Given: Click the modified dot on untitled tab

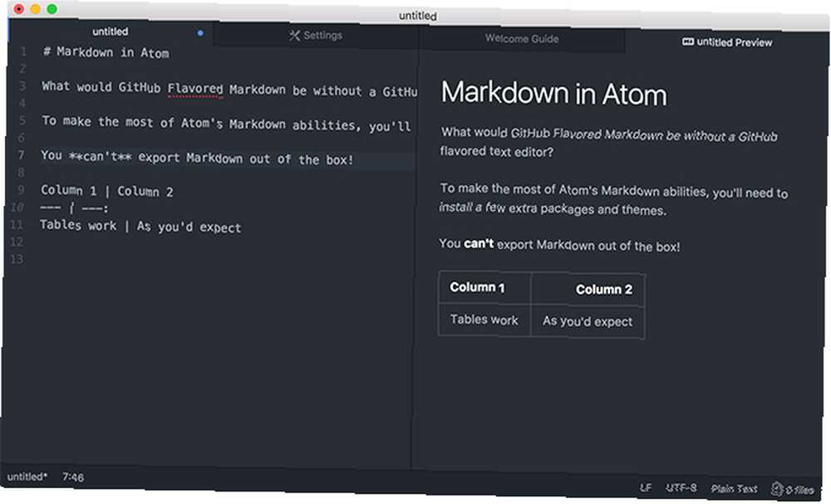Looking at the screenshot, I should (x=200, y=33).
